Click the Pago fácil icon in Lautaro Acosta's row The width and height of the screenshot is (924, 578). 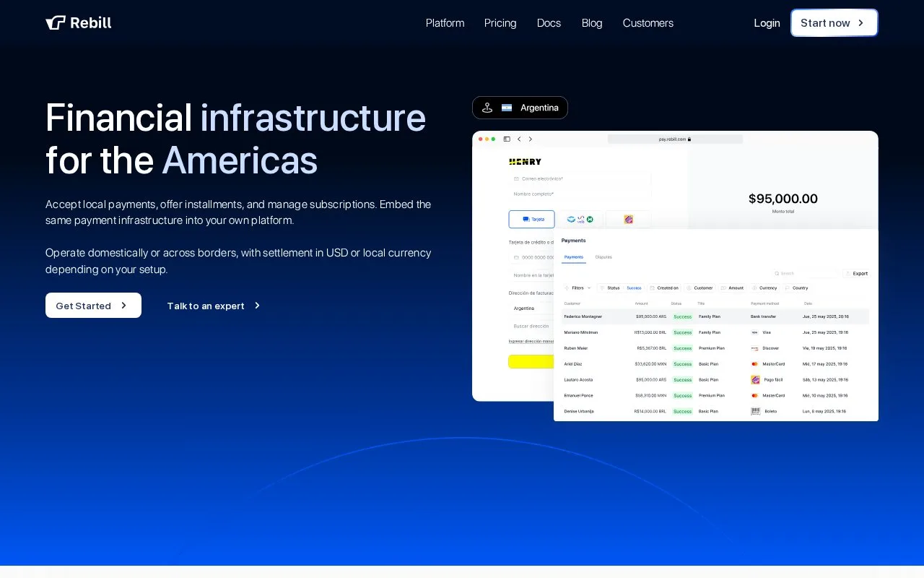755,379
